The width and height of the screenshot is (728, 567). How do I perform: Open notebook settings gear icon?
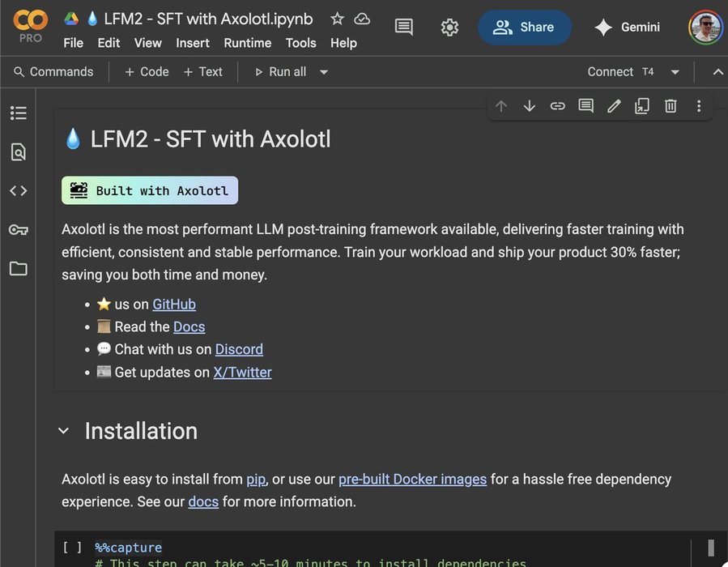(449, 28)
